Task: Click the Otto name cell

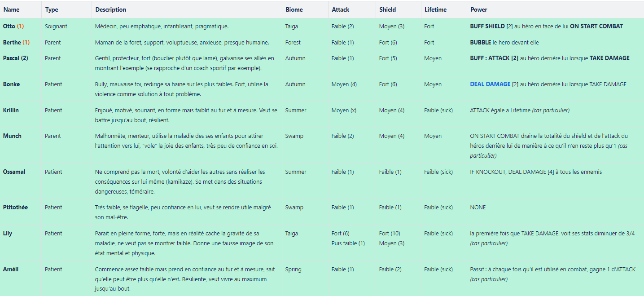Action: (13, 26)
